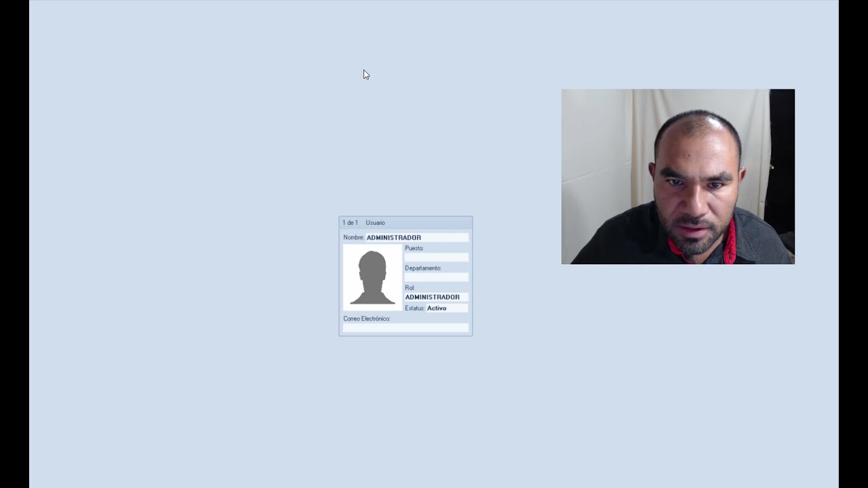Click the empty Correo Electrónico field
868x488 pixels.
click(406, 328)
